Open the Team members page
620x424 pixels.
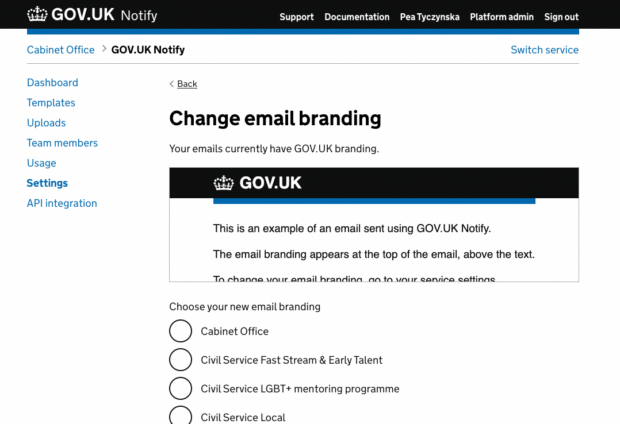62,143
